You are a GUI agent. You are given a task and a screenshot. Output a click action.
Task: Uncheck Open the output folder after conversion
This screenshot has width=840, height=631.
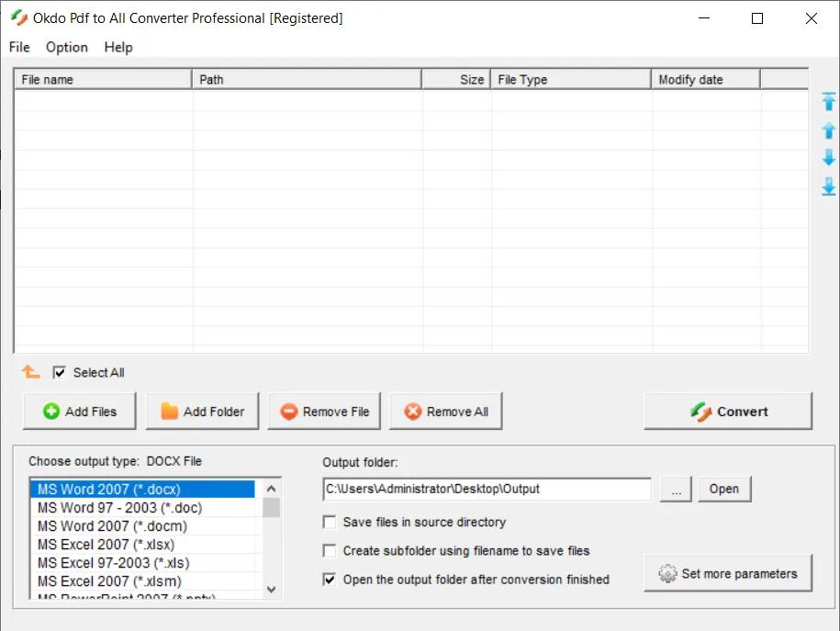click(330, 580)
